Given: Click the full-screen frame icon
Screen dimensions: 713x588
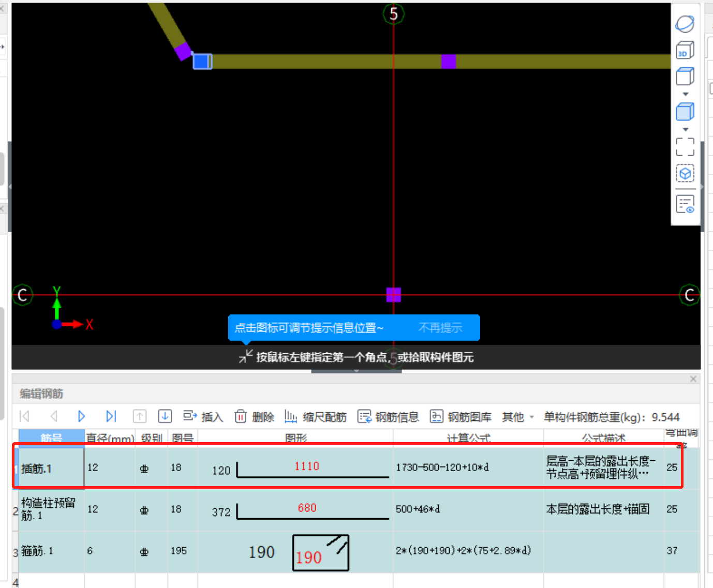Looking at the screenshot, I should 685,147.
